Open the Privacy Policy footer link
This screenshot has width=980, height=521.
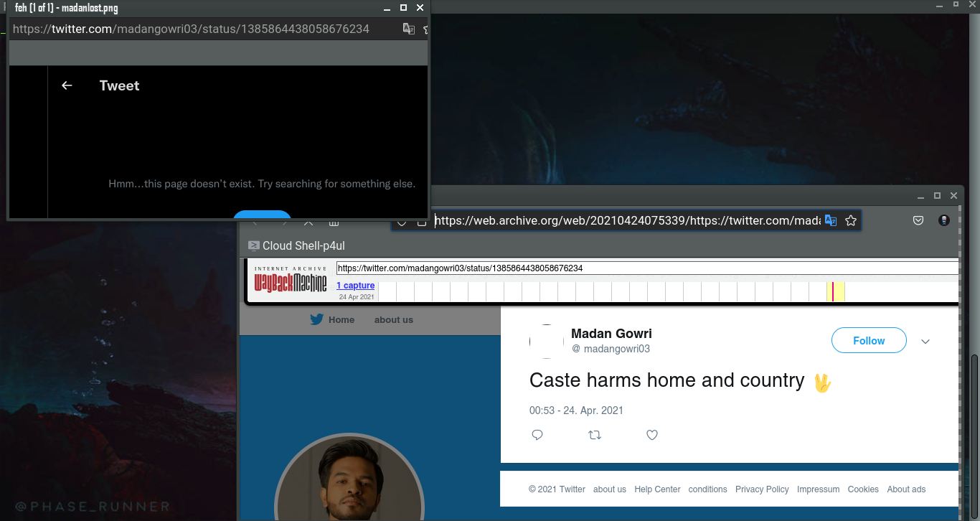coord(762,489)
